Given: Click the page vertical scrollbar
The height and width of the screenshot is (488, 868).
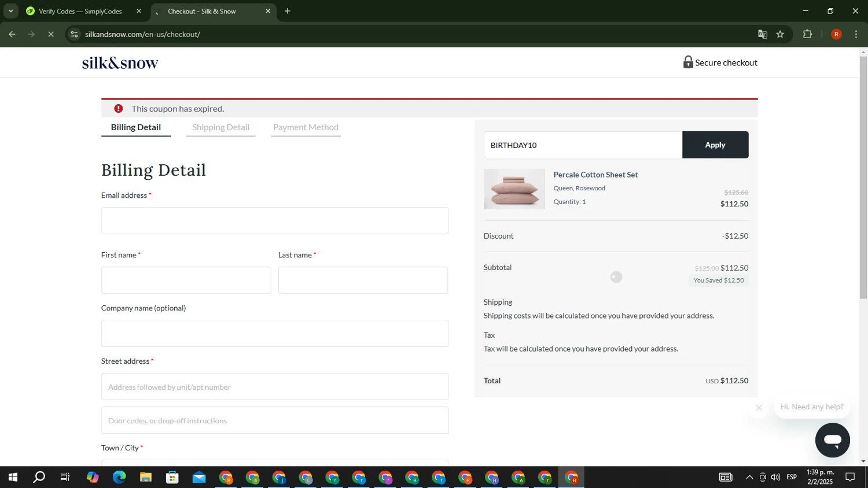Looking at the screenshot, I should tap(863, 178).
